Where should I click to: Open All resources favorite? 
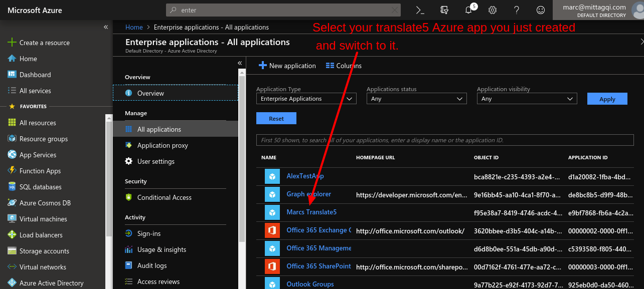32,123
